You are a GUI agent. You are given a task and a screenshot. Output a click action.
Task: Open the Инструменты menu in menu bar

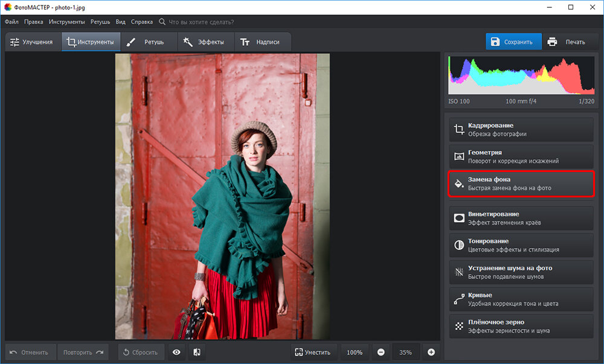(x=66, y=22)
